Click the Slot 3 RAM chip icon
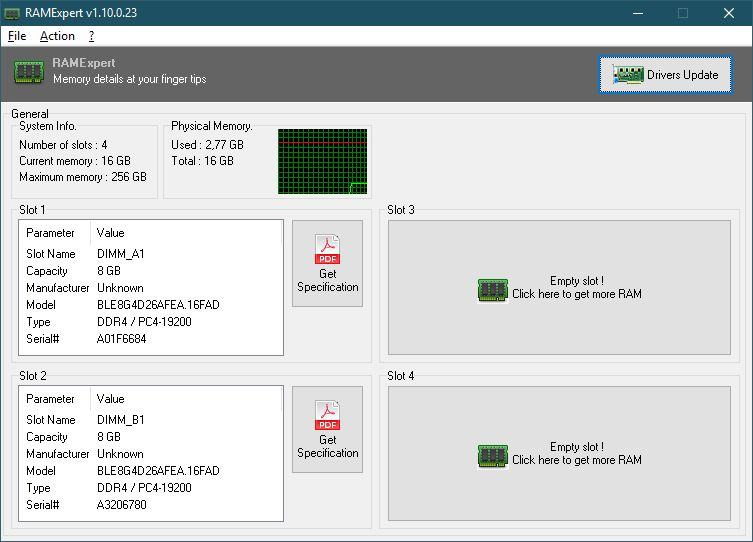753x542 pixels. pyautogui.click(x=493, y=290)
